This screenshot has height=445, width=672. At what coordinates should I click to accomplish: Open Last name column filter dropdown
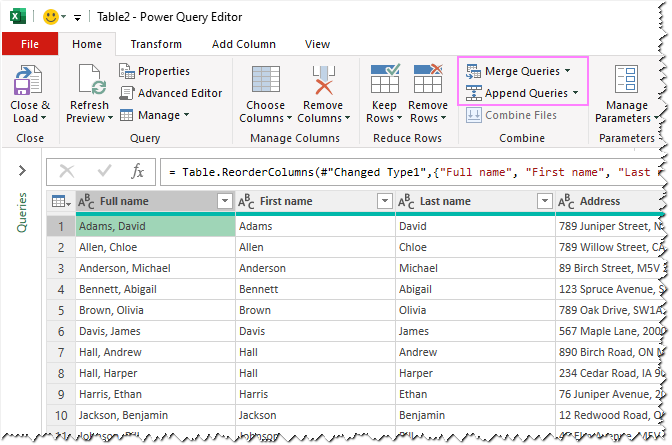point(544,201)
